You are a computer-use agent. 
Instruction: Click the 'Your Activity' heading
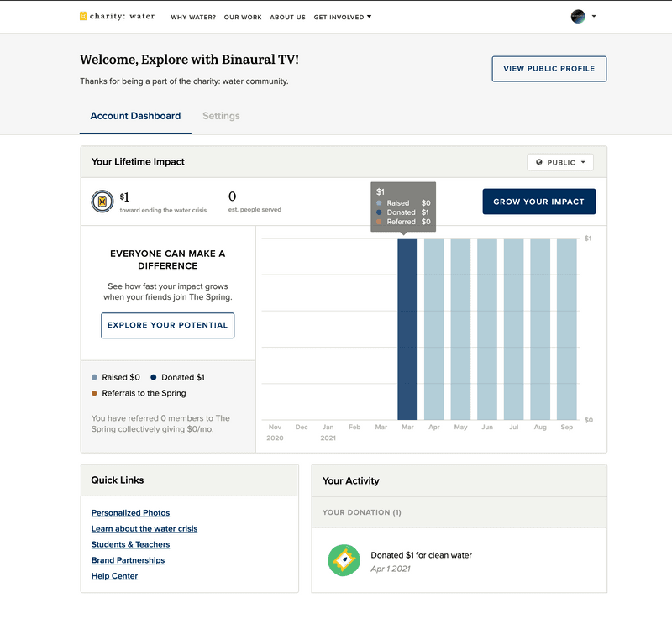(351, 480)
